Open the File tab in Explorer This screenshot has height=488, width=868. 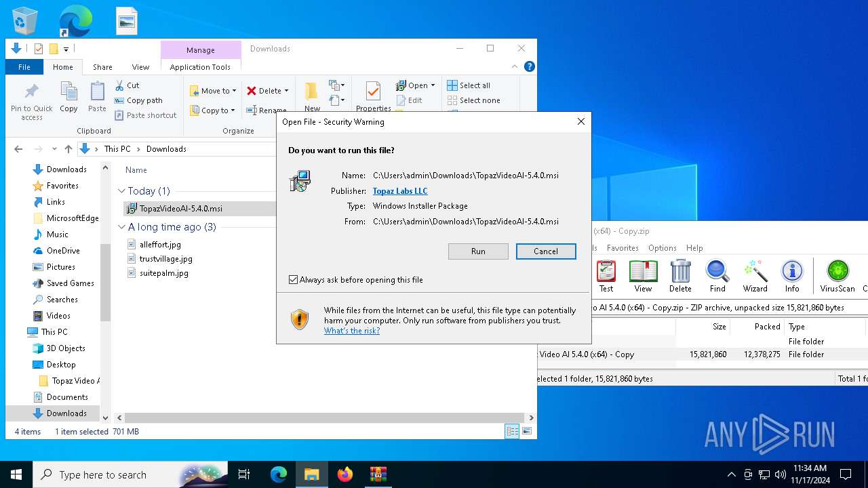pos(24,67)
